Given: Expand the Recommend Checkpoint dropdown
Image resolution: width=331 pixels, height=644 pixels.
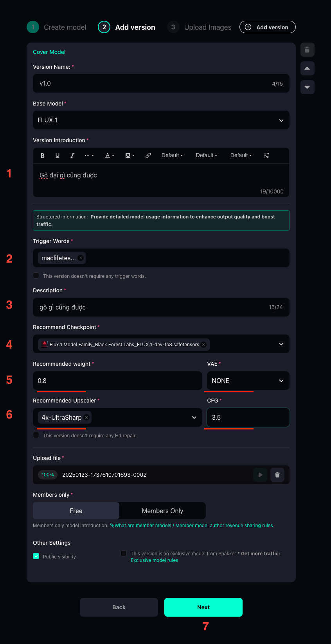Looking at the screenshot, I should 281,344.
